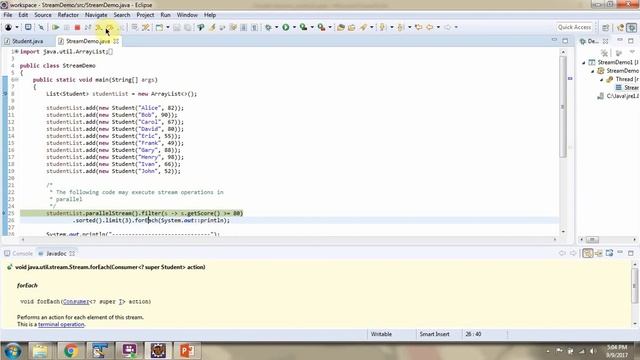Click the Open Perspective icon

click(606, 27)
